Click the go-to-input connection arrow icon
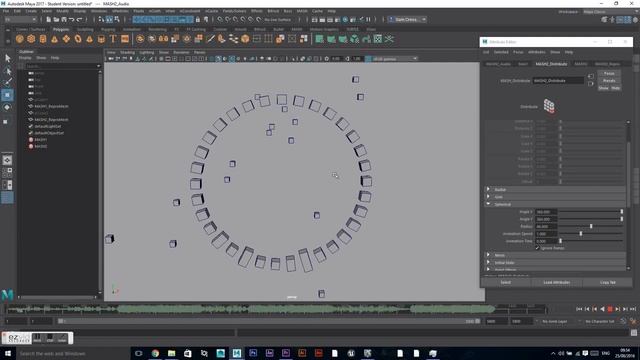Viewport: 640px width, 360px height. [x=591, y=76]
